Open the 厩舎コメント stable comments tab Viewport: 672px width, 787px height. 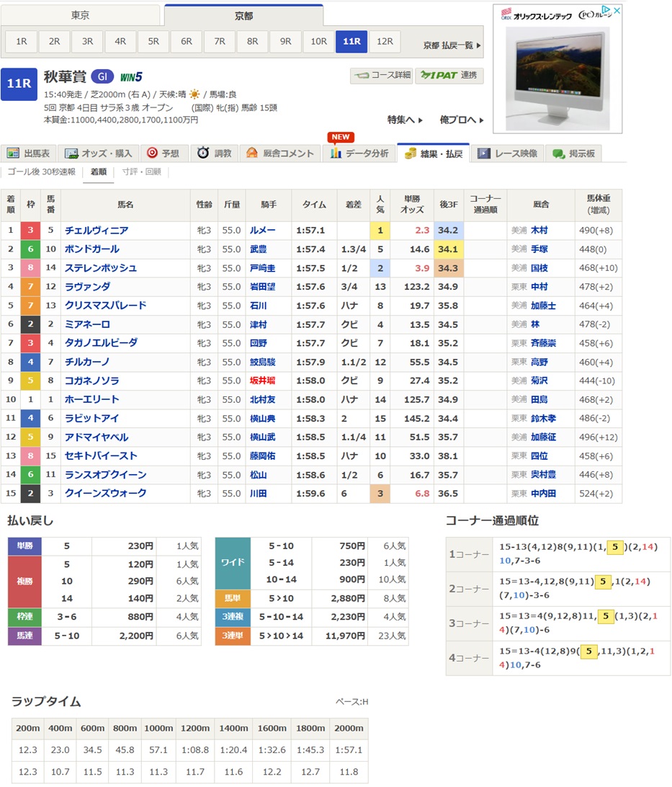280,153
